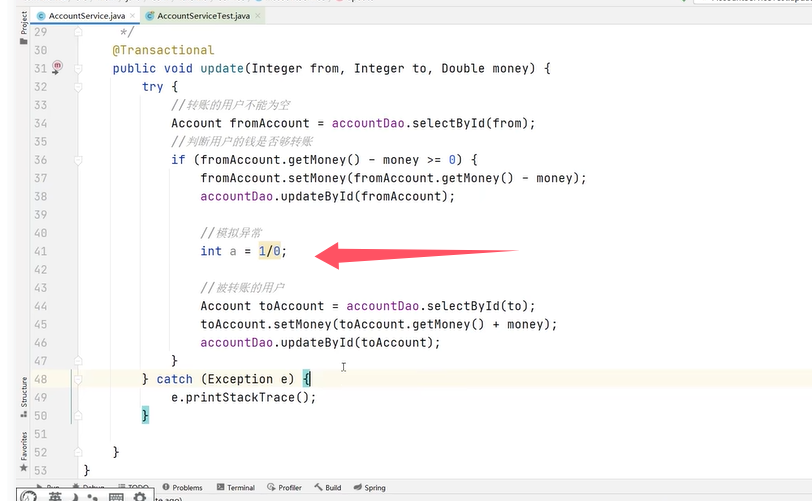
Task: Click selectById(to) on line 44
Action: [476, 306]
